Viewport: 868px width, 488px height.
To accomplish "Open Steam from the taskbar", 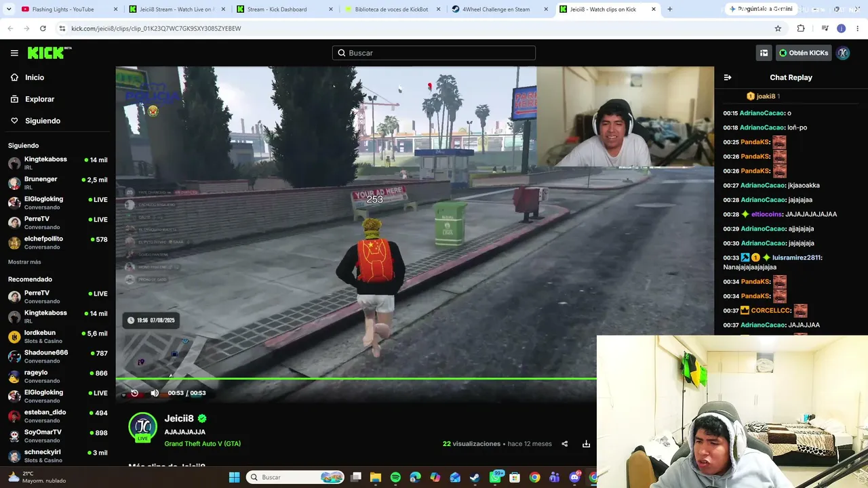I will click(475, 477).
